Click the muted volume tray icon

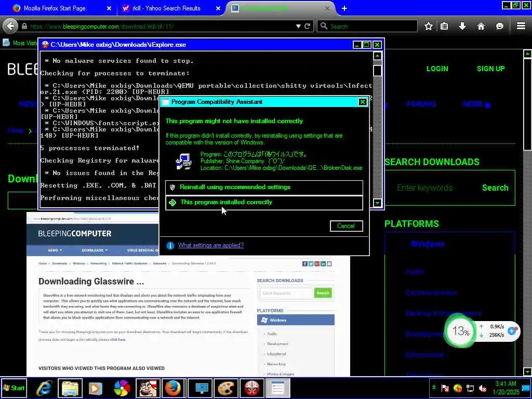click(x=483, y=388)
